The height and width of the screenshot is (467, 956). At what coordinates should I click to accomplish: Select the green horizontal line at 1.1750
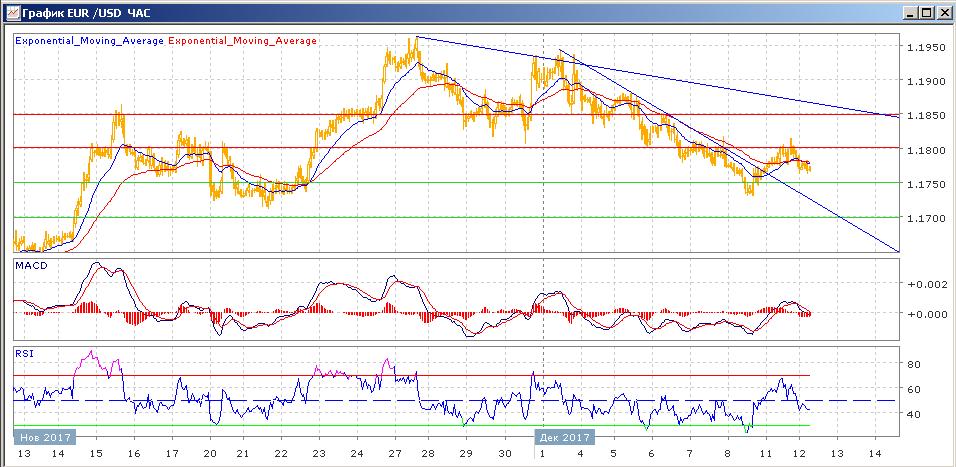[300, 183]
